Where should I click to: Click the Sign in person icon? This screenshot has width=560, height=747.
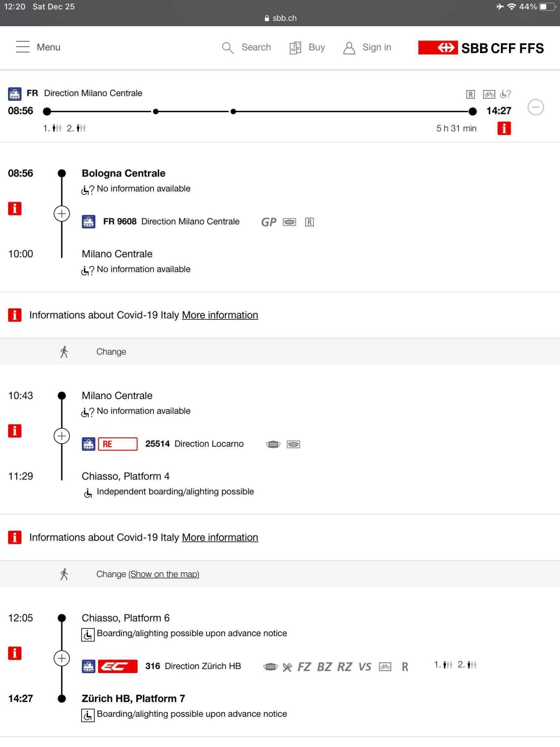point(349,48)
